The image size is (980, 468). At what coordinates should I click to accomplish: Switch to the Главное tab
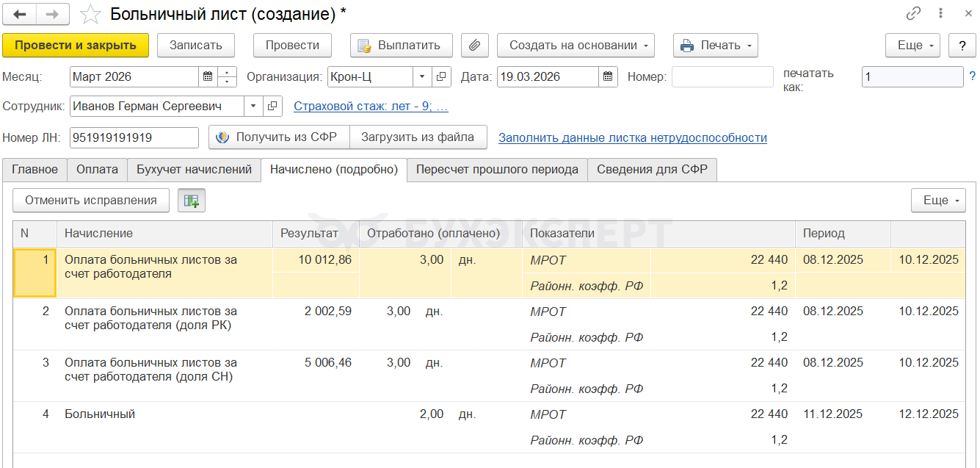[35, 170]
